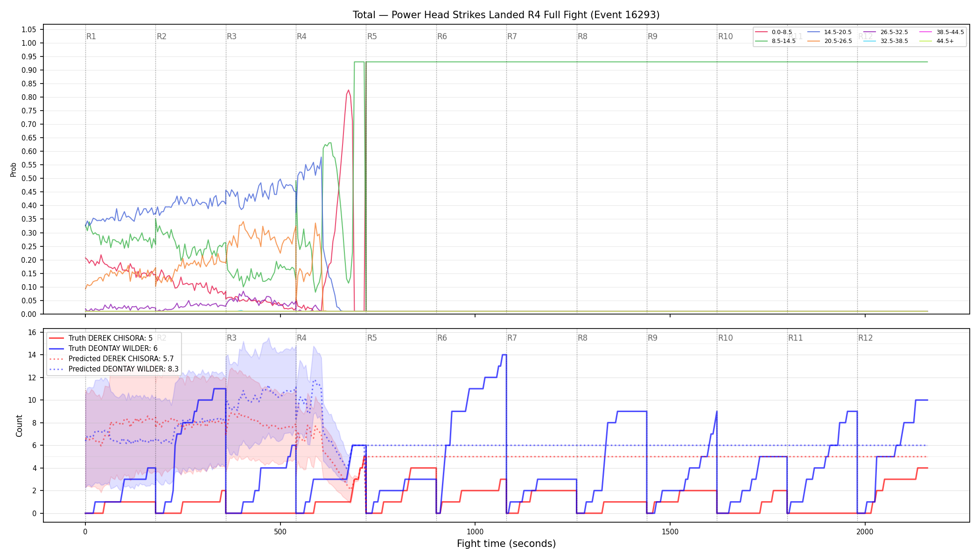Image resolution: width=980 pixels, height=560 pixels.
Task: Click the 16 tick on the Count axis
Action: point(32,332)
